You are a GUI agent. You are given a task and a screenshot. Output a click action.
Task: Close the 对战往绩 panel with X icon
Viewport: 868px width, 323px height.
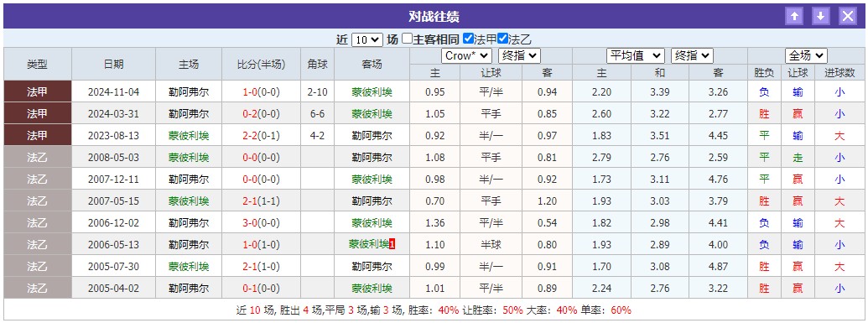[848, 16]
